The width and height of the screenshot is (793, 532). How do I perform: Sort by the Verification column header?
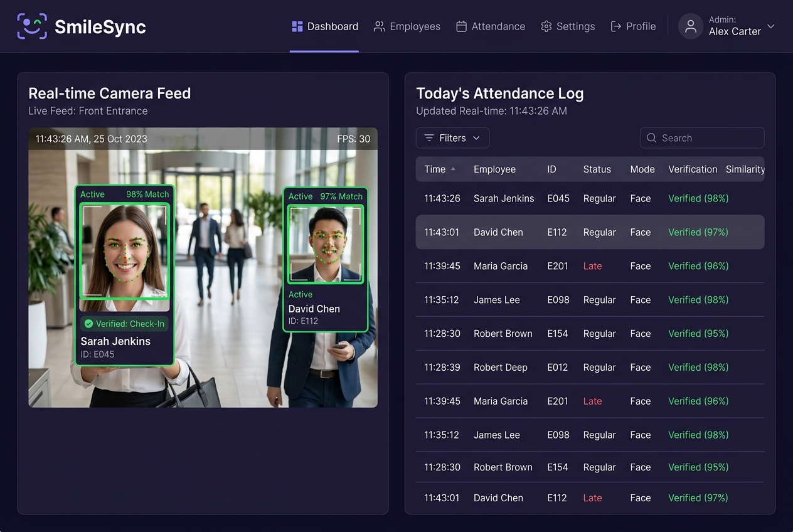(693, 169)
